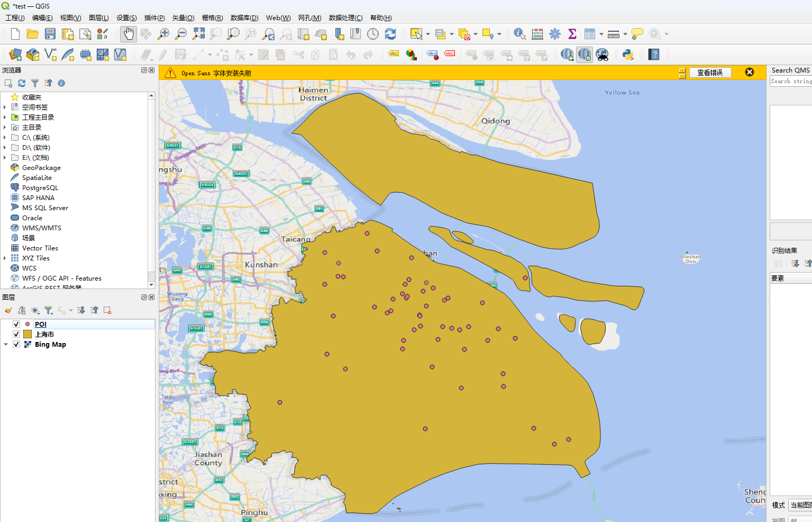Open the 矢量(O) menu
The width and height of the screenshot is (812, 522).
(x=183, y=17)
